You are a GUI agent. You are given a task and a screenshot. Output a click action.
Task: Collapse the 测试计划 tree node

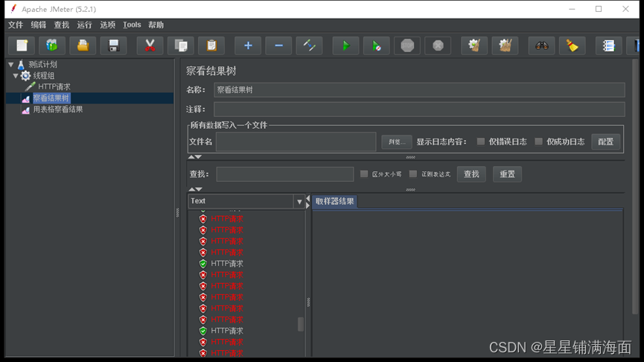pos(11,65)
